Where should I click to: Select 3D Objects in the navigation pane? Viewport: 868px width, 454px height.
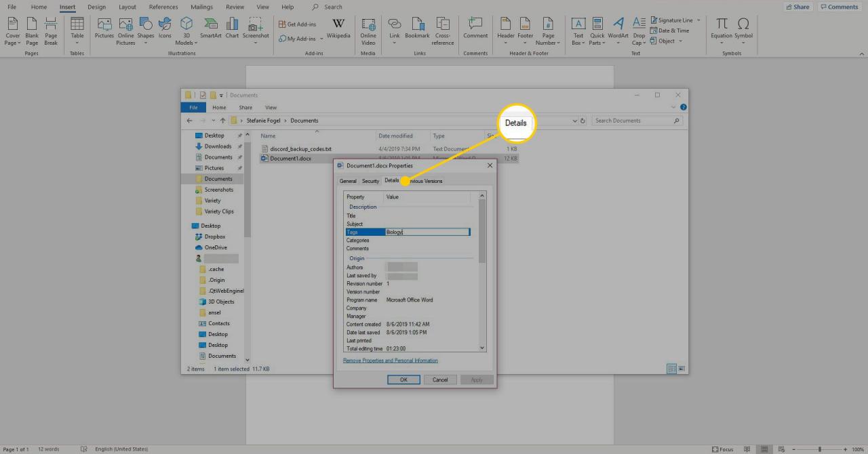tap(221, 302)
